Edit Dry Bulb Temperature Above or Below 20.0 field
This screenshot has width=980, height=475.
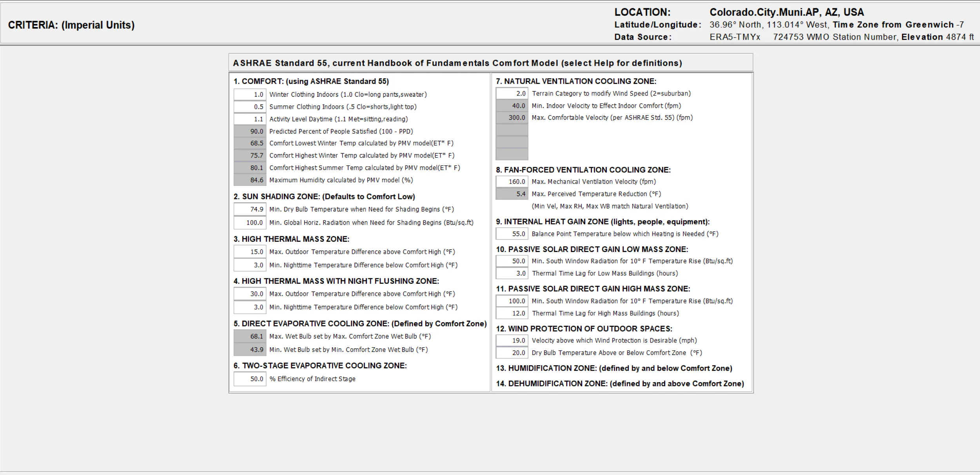512,353
